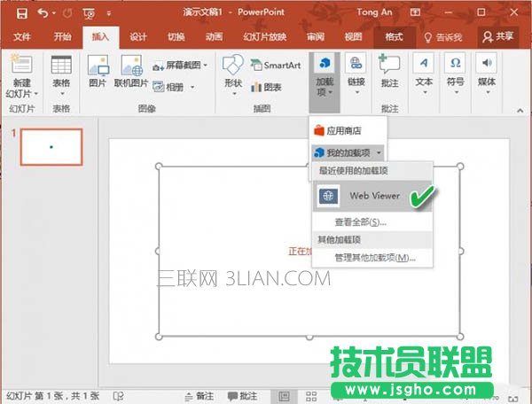
Task: Open the 文件 menu tab
Action: point(22,36)
